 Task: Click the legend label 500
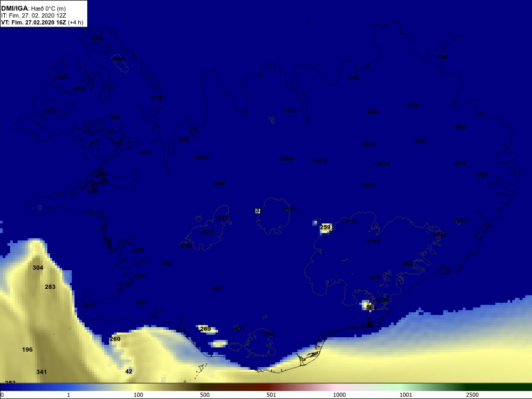click(205, 395)
